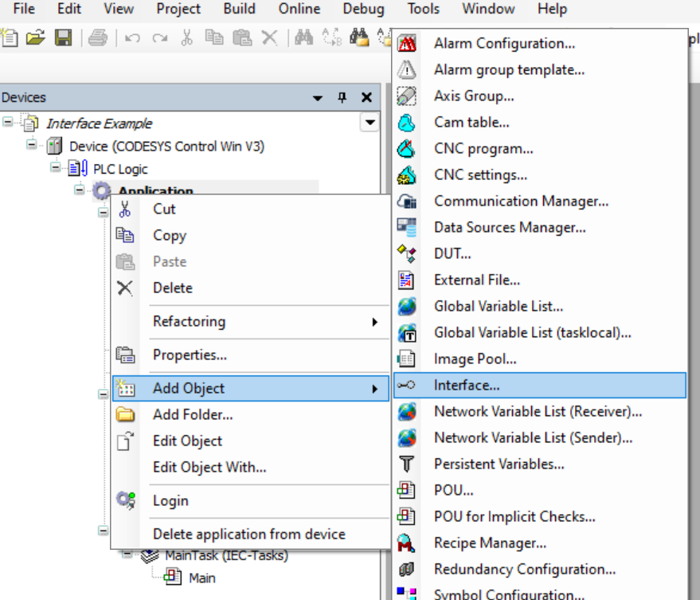Image resolution: width=700 pixels, height=600 pixels.
Task: Click the toolbar Paste icon
Action: tap(242, 38)
